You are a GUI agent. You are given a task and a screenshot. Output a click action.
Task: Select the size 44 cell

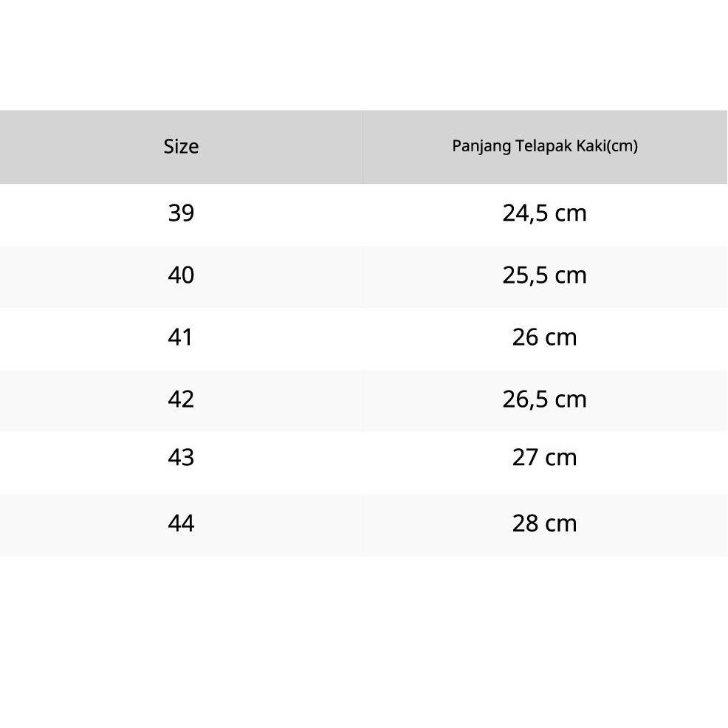(x=181, y=523)
